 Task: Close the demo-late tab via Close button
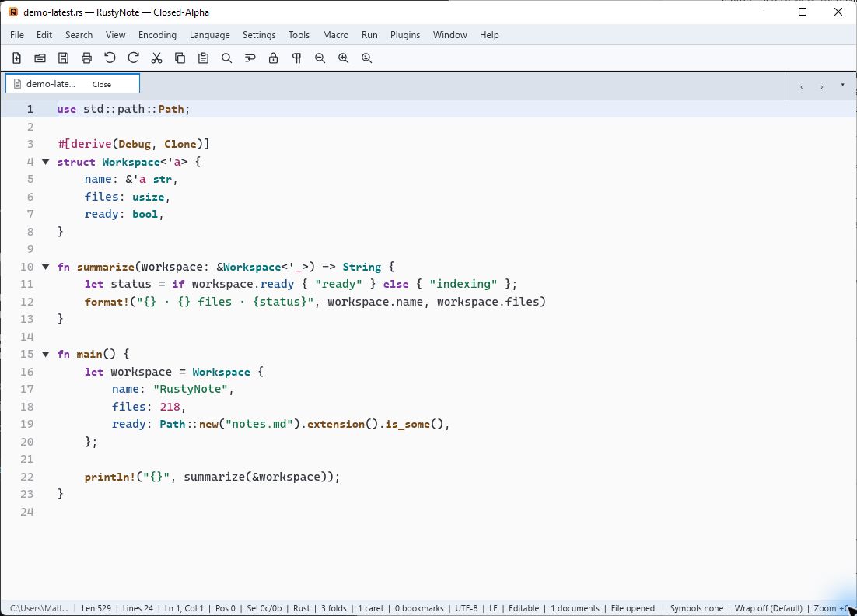tap(102, 84)
